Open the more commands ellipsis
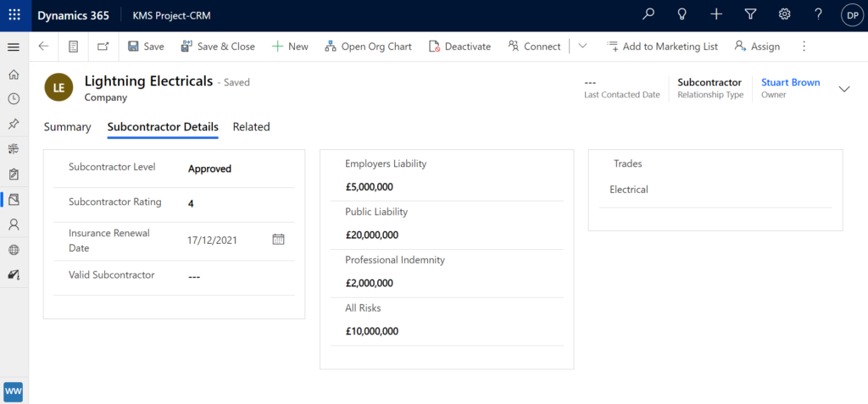 (804, 47)
